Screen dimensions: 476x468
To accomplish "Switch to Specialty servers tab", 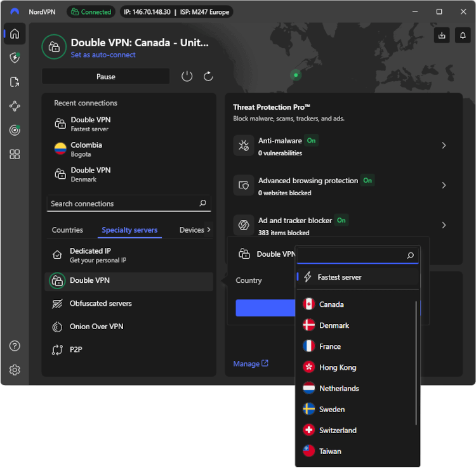I will pyautogui.click(x=129, y=230).
